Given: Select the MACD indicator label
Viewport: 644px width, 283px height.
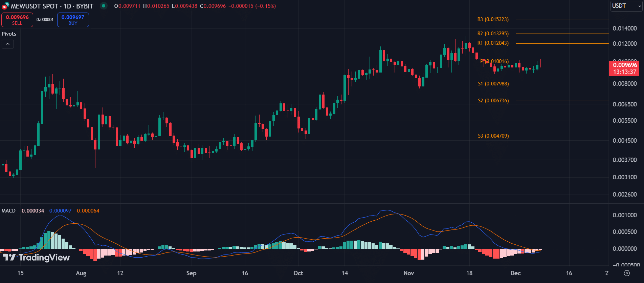Looking at the screenshot, I should (8, 211).
